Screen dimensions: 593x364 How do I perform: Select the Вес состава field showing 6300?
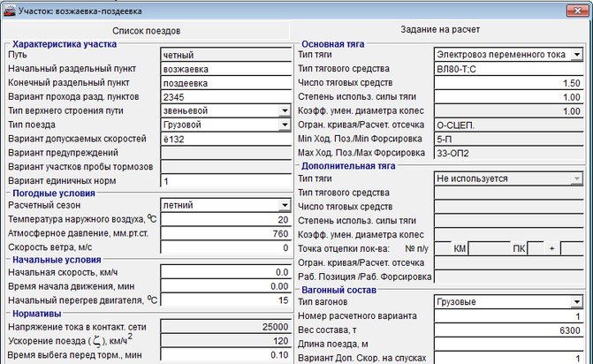tap(508, 330)
